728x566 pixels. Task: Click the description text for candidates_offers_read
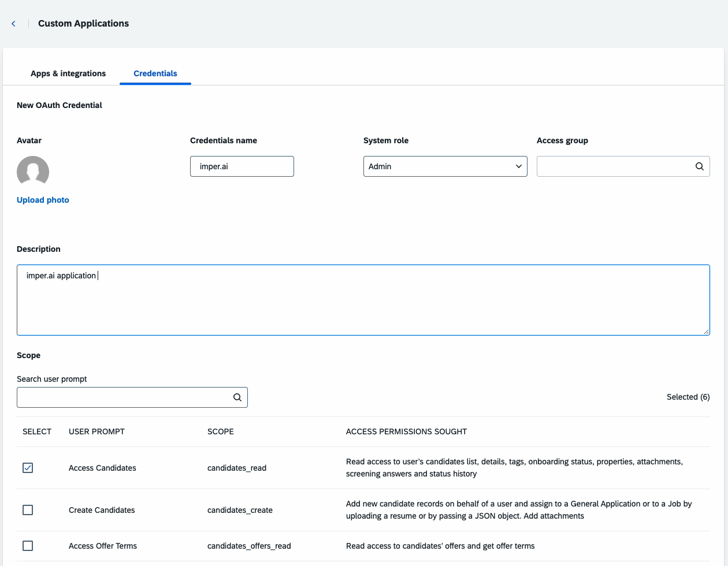coord(440,546)
